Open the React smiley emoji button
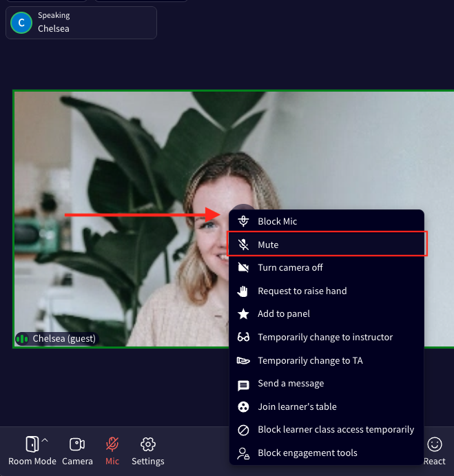Viewport: 454px width, 476px height. [435, 444]
